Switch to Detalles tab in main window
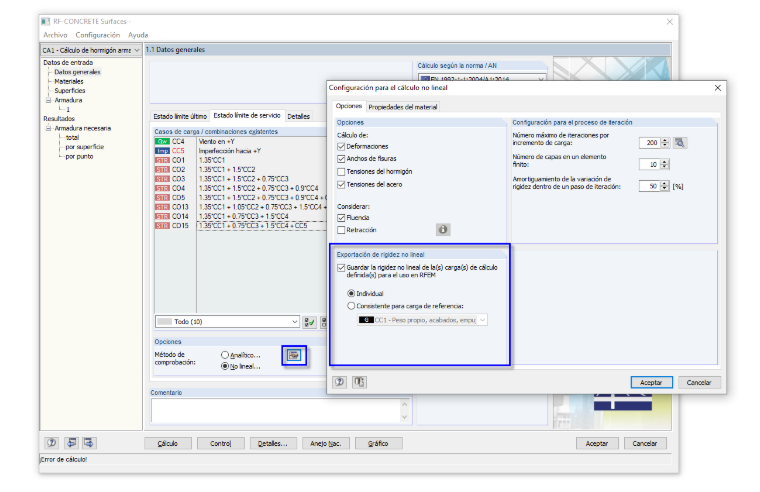 coord(299,116)
